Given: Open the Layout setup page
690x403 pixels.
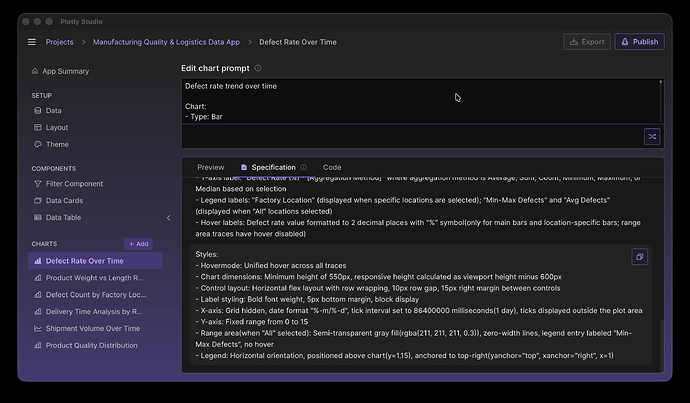Looking at the screenshot, I should point(57,128).
